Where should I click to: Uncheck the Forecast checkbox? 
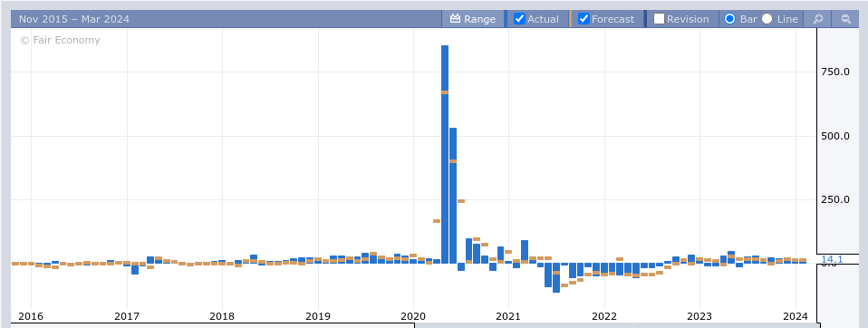[x=583, y=19]
